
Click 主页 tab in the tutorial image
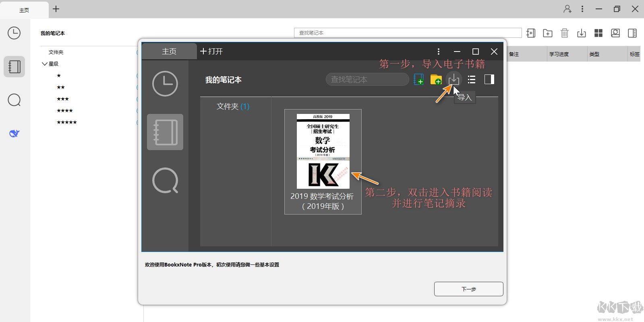169,52
